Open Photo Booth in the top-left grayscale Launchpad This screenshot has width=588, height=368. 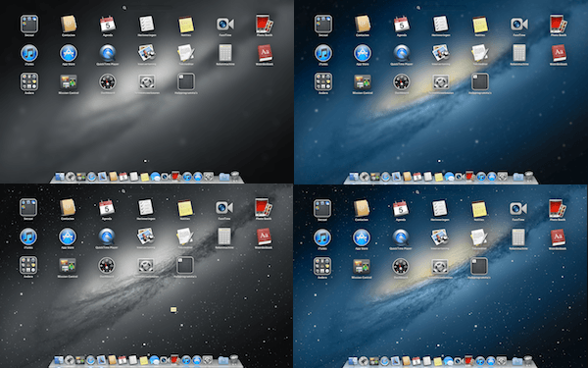point(264,24)
